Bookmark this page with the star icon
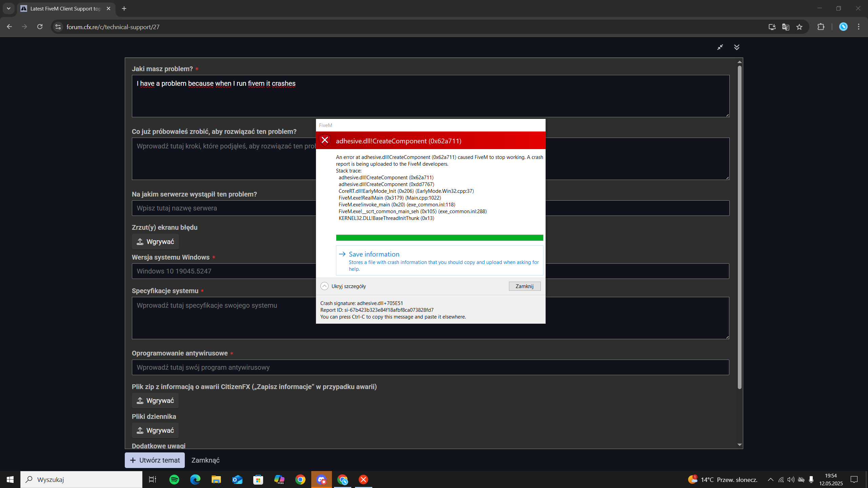868x488 pixels. (x=800, y=27)
